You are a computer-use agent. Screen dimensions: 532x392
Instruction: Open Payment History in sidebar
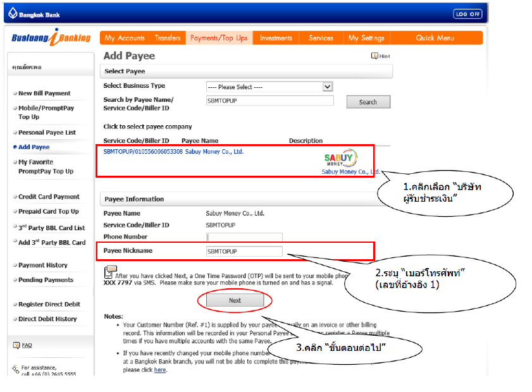43,265
